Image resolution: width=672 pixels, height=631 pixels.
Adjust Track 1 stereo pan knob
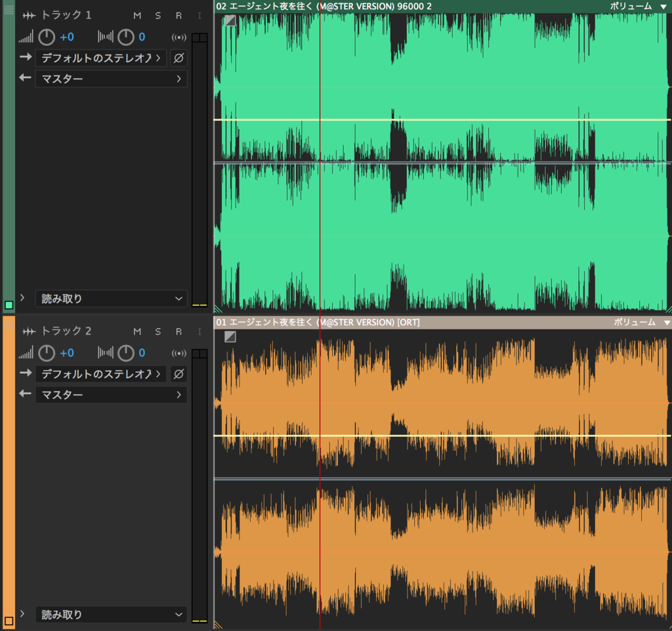126,37
